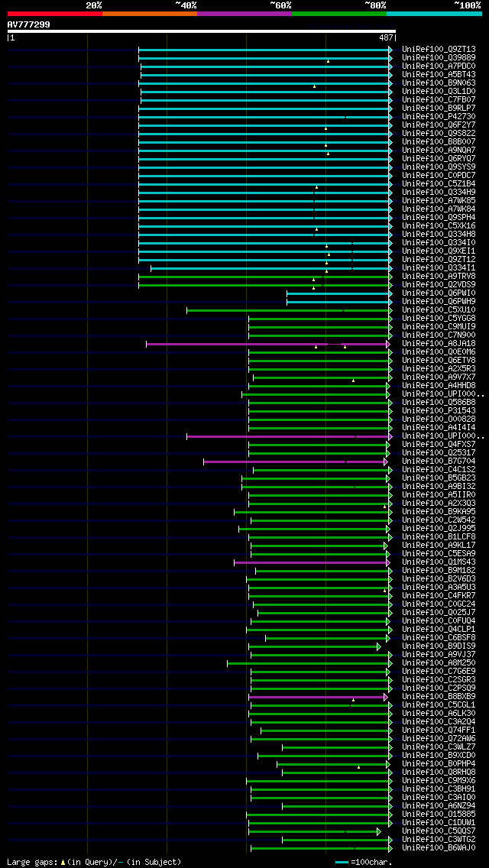This screenshot has width=489, height=868.
Task: Click the UniRef100_C7FB07 label
Action: [439, 99]
